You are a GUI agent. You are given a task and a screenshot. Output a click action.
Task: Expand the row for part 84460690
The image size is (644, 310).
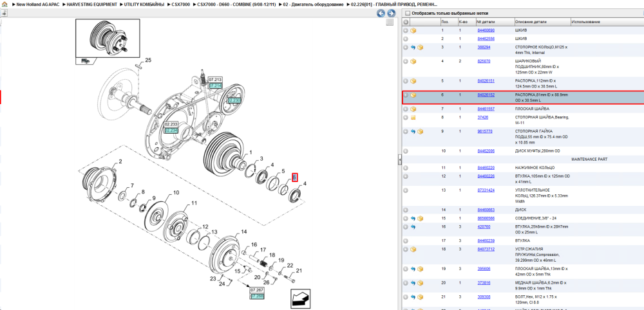click(x=405, y=30)
